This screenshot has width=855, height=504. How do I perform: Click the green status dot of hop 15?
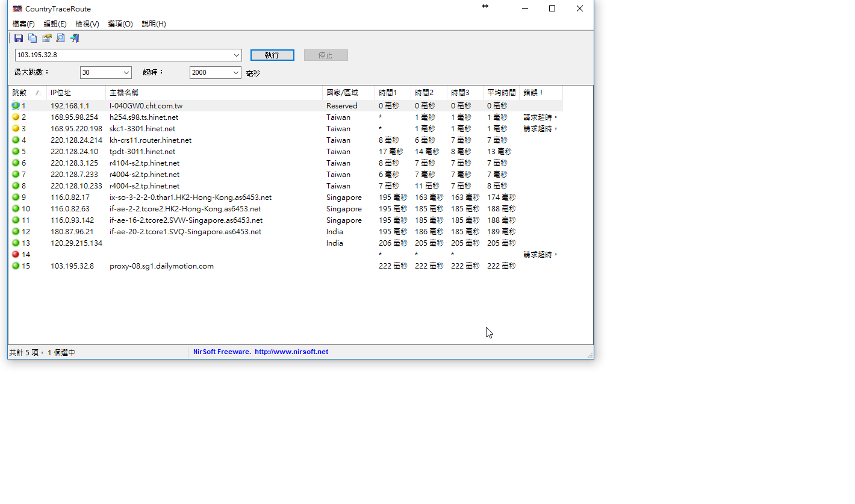coord(16,266)
